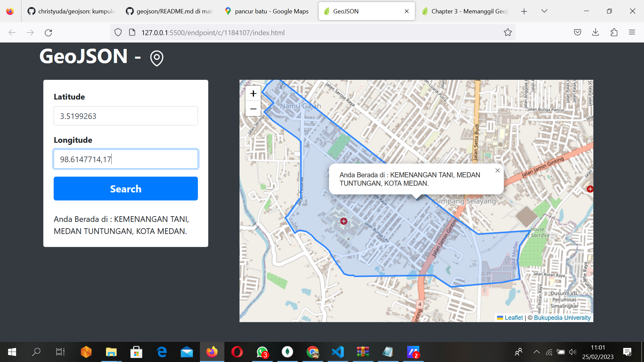Dismiss the location popup on the map
This screenshot has width=644, height=362.
[498, 170]
